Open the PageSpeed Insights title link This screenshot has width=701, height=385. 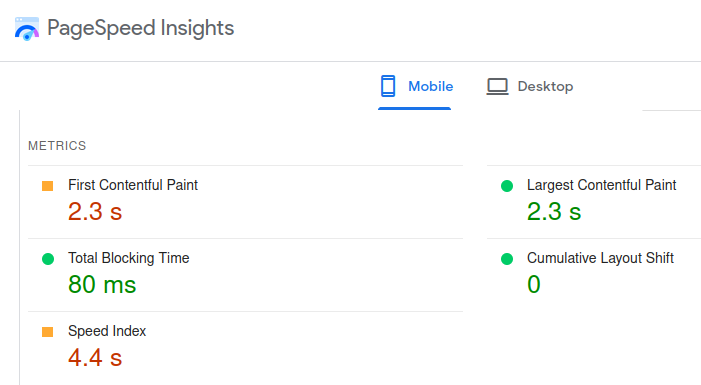point(140,28)
